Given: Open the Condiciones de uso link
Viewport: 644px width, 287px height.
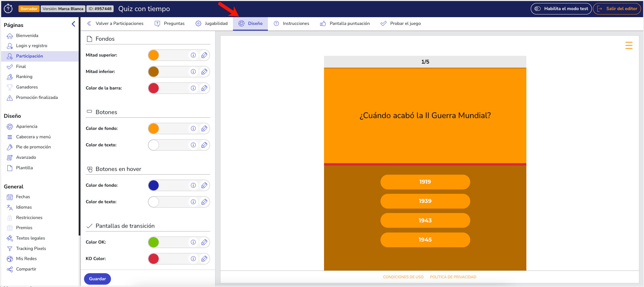Looking at the screenshot, I should pyautogui.click(x=403, y=277).
